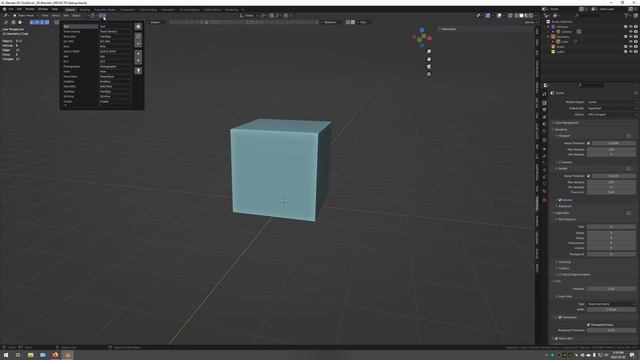
Task: Expand Color Management panel
Action: pyautogui.click(x=567, y=122)
